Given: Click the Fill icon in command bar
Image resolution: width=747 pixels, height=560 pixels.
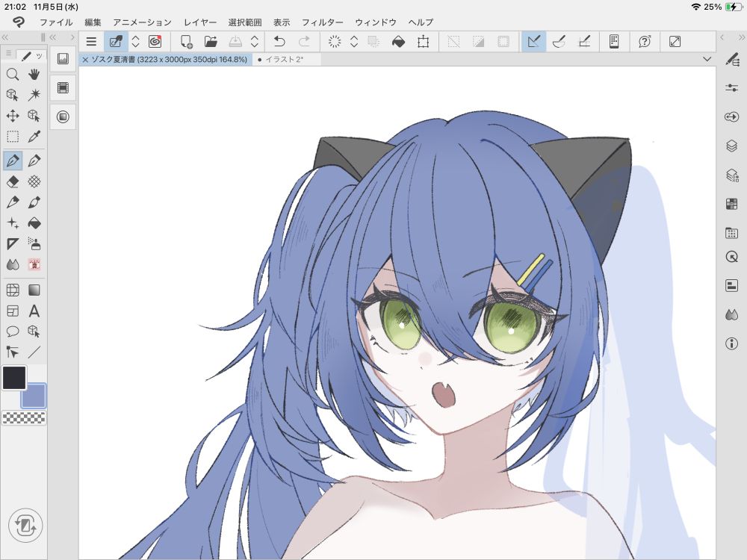Looking at the screenshot, I should pyautogui.click(x=398, y=42).
